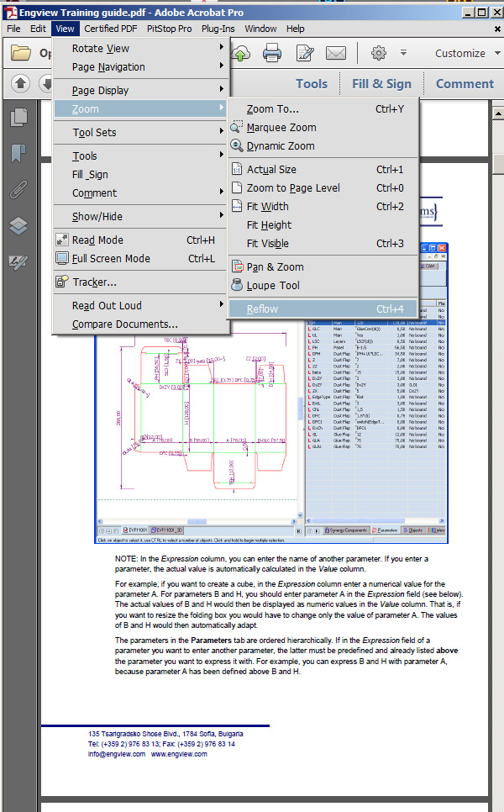Open the Customize dropdown
The width and height of the screenshot is (504, 812).
click(467, 53)
